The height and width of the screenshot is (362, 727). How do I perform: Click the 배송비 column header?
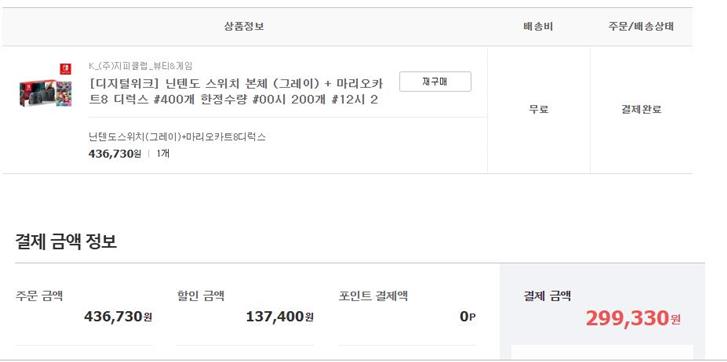pyautogui.click(x=538, y=26)
